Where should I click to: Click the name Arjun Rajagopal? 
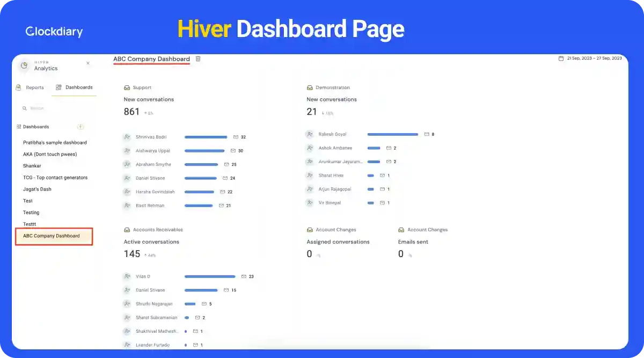(x=335, y=189)
